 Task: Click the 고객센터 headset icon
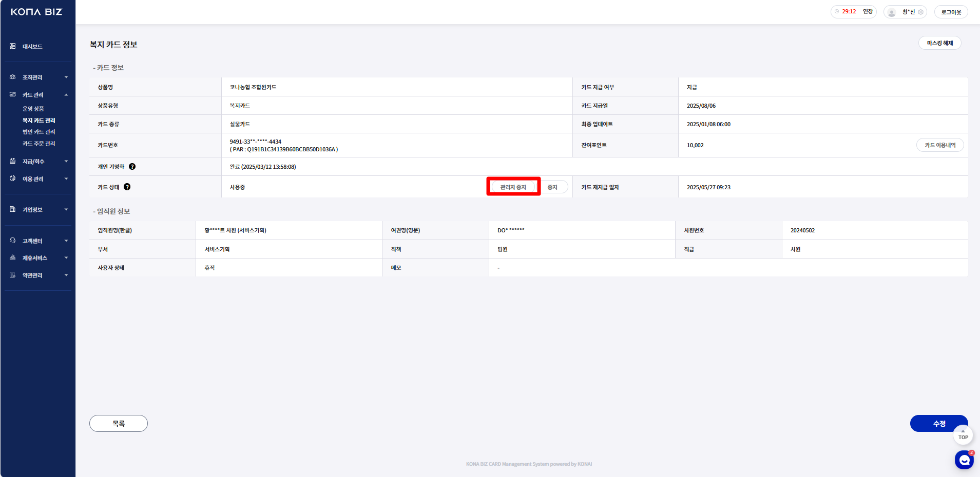pos(12,241)
